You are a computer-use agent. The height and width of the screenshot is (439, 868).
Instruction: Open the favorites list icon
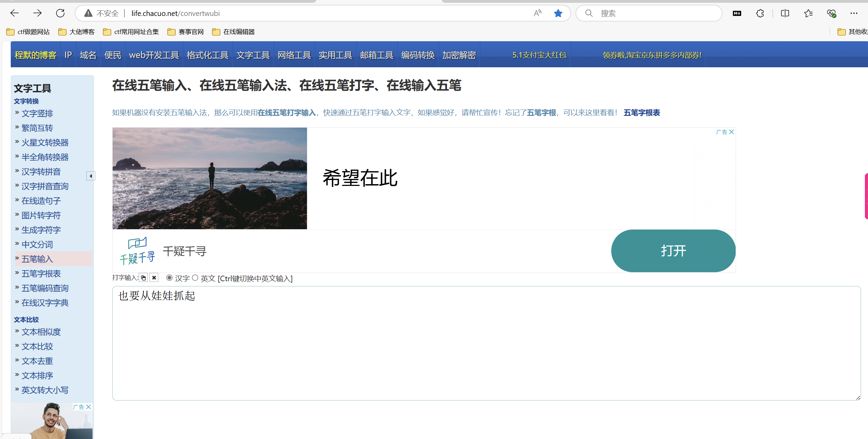[x=808, y=13]
